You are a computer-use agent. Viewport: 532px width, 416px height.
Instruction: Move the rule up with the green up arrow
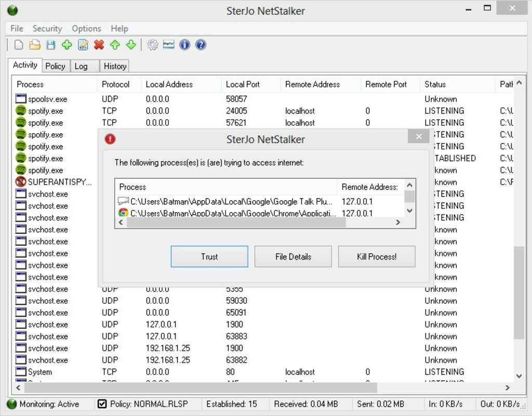(x=115, y=45)
